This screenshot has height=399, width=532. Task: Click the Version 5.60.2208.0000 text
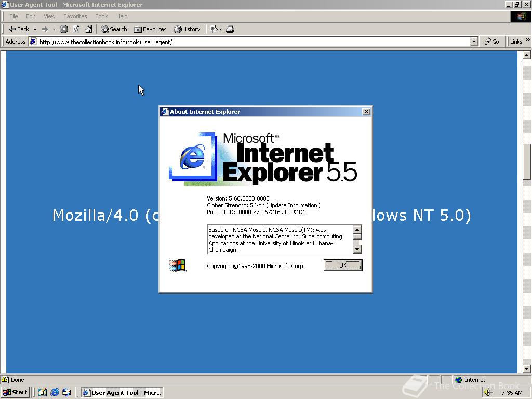point(238,198)
